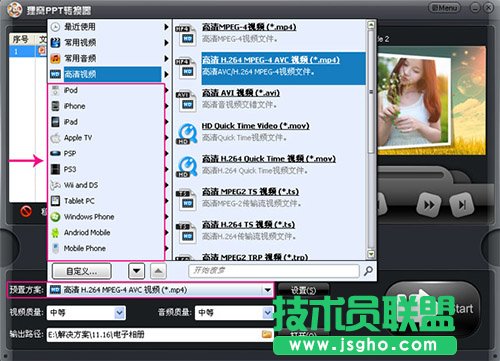Click the PS3 console icon
The width and height of the screenshot is (500, 361).
(55, 169)
